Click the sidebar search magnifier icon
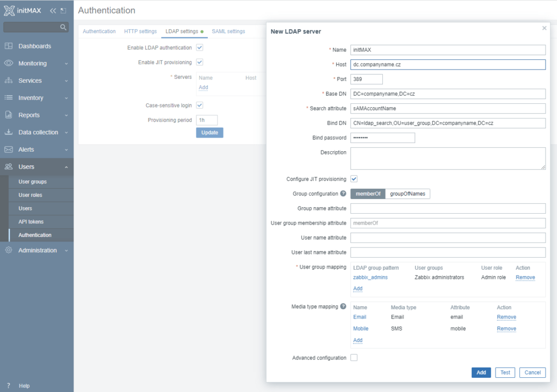The width and height of the screenshot is (557, 392). coord(63,27)
